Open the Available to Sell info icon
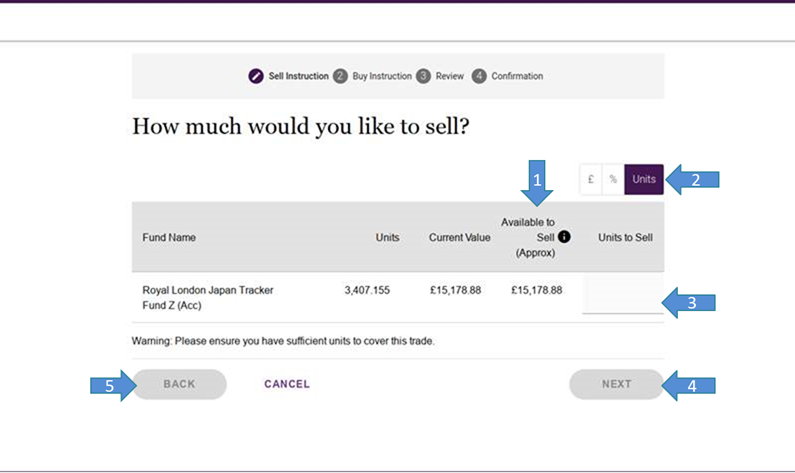 click(564, 237)
